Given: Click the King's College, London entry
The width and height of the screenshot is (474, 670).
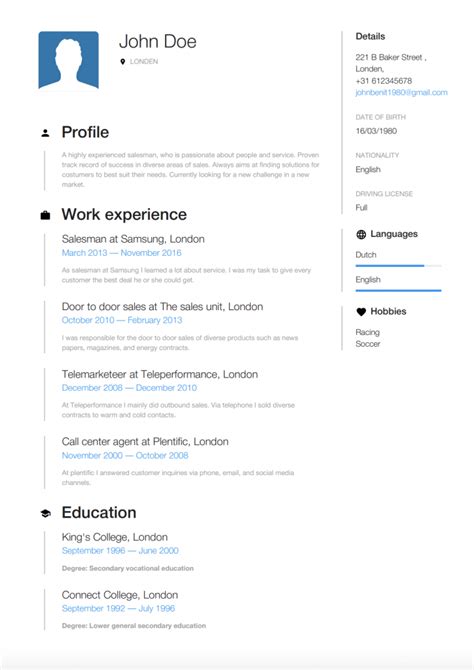Looking at the screenshot, I should pyautogui.click(x=115, y=537).
